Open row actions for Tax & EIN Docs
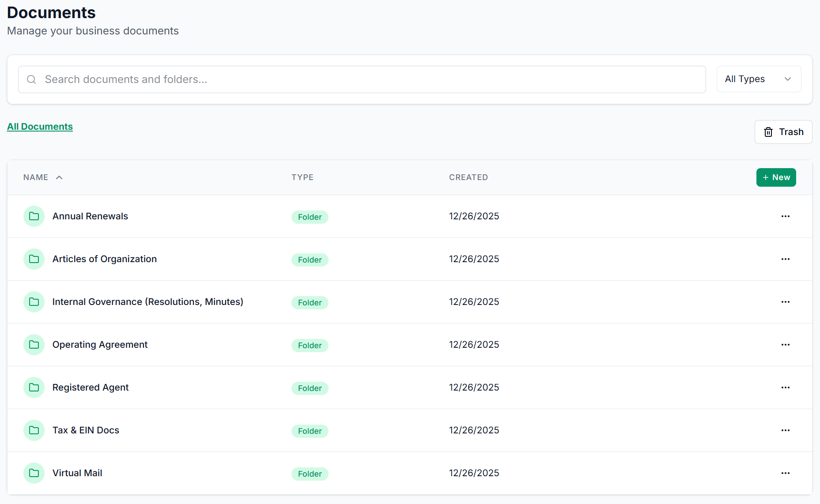This screenshot has height=504, width=820. (x=785, y=430)
